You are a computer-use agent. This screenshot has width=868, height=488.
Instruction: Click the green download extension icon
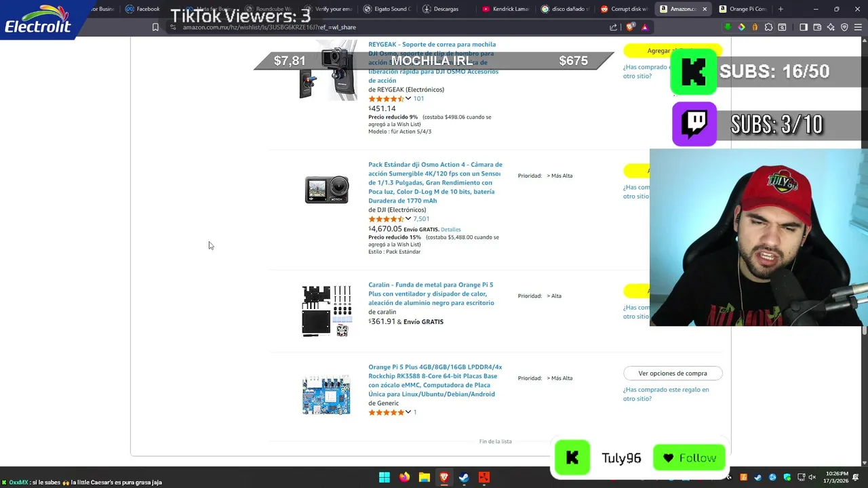pyautogui.click(x=728, y=27)
